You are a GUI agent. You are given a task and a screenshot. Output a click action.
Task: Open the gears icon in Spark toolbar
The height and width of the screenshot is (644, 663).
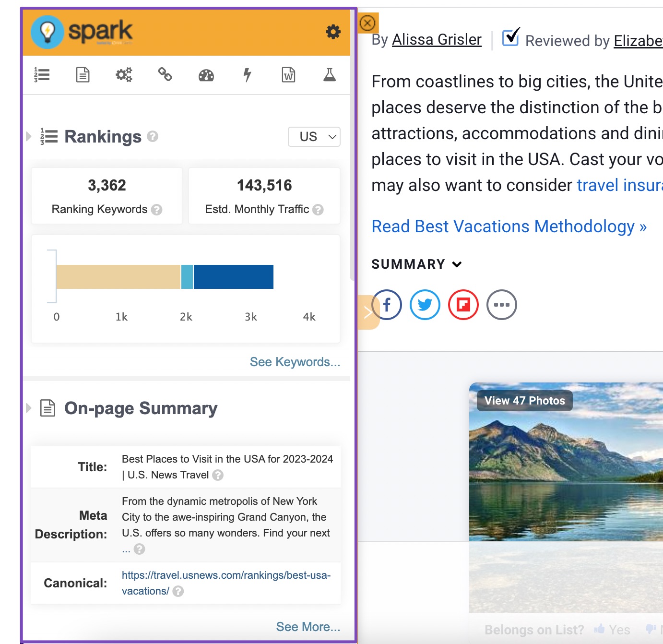(124, 75)
